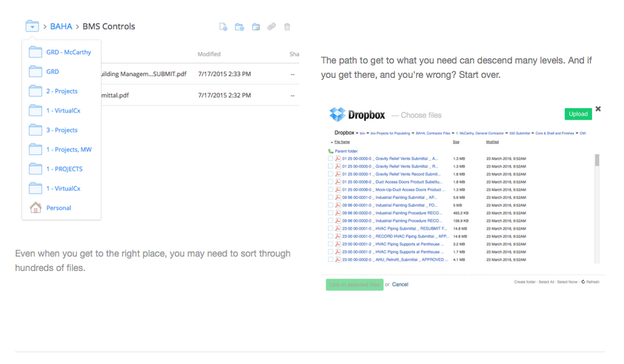
Task: Click the chain link share icon
Action: point(272,27)
